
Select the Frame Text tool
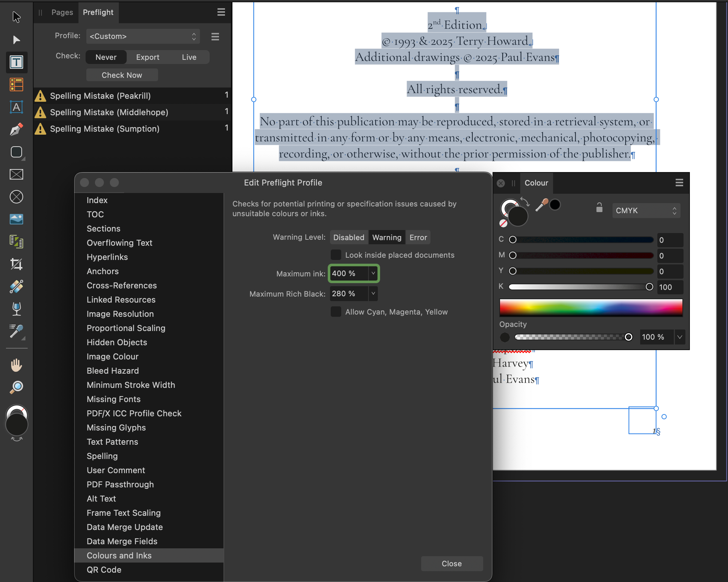pyautogui.click(x=16, y=62)
